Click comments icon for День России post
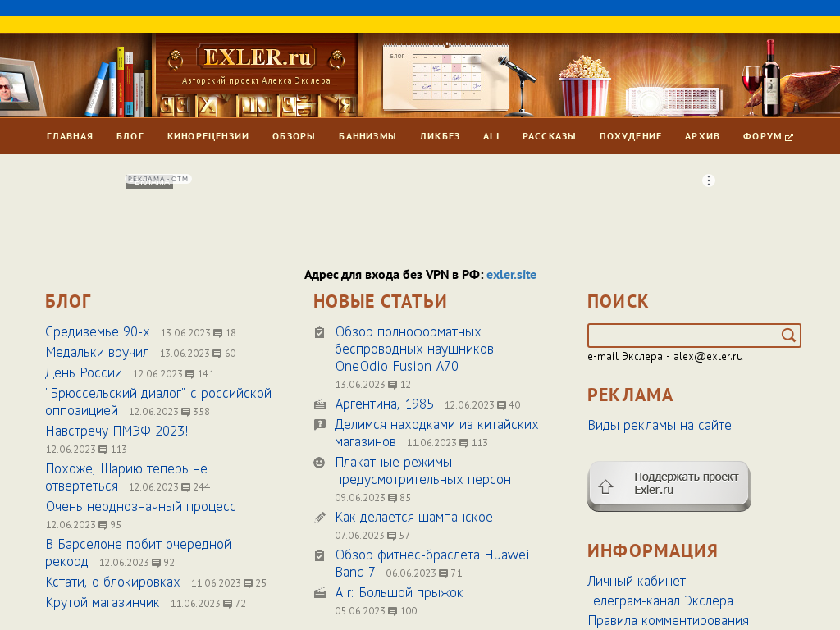This screenshot has width=840, height=630. coord(189,374)
